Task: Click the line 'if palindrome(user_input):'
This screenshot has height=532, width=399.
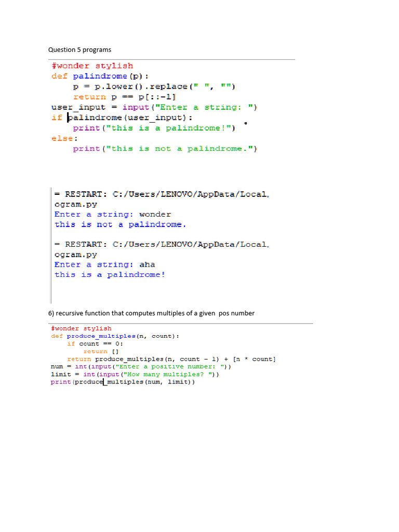Action: (122, 118)
